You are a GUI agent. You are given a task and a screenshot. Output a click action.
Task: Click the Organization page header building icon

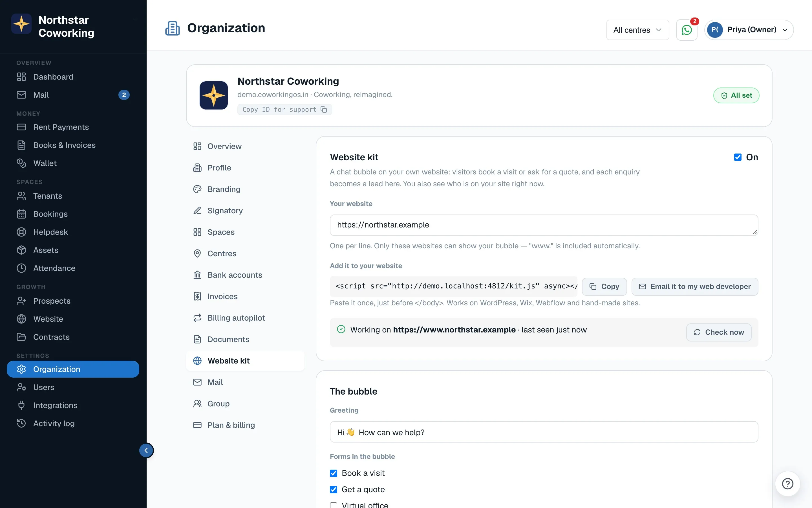tap(173, 28)
